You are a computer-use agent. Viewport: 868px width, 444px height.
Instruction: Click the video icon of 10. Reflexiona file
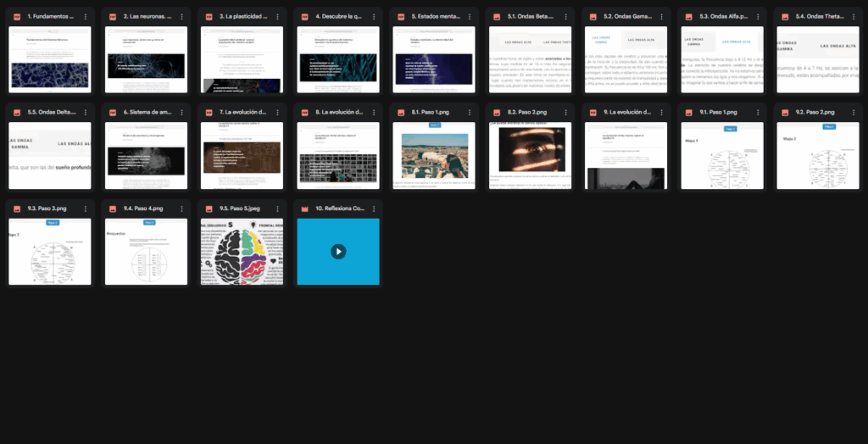(x=304, y=208)
